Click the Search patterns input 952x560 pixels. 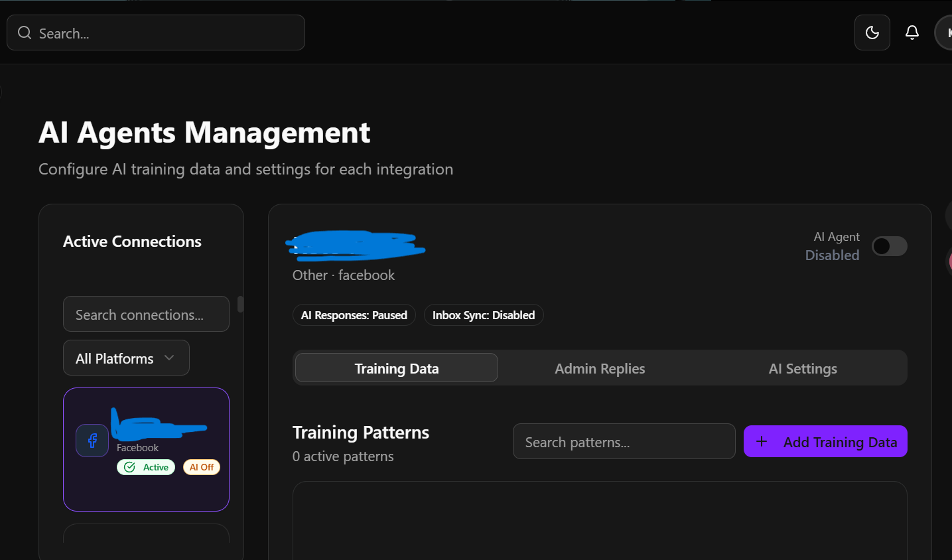(x=624, y=441)
